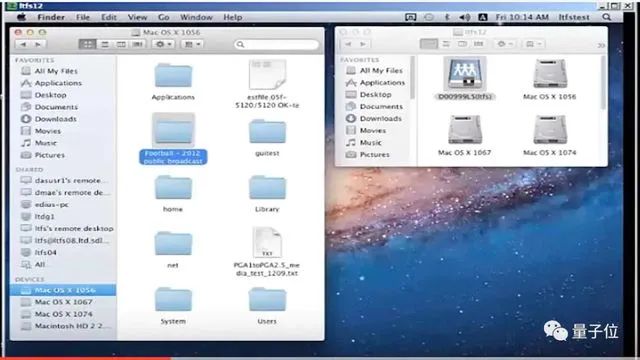The width and height of the screenshot is (640, 360).
Task: Open the arrange-by dropdown in toolbar
Action: tap(193, 44)
